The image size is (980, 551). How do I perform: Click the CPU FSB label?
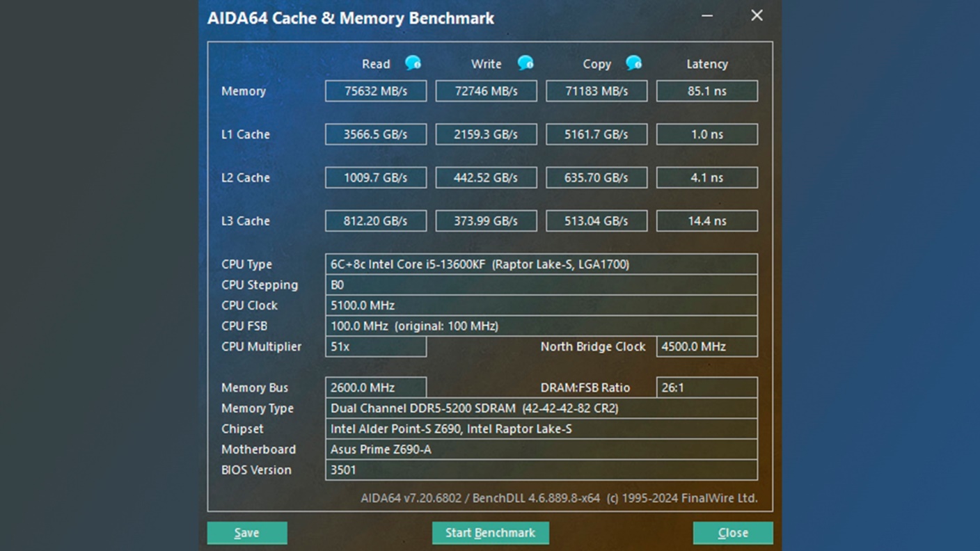click(244, 326)
